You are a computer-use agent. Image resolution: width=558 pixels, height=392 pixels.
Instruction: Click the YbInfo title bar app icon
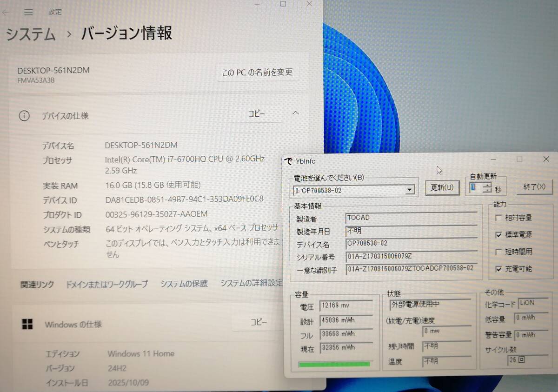click(x=288, y=160)
